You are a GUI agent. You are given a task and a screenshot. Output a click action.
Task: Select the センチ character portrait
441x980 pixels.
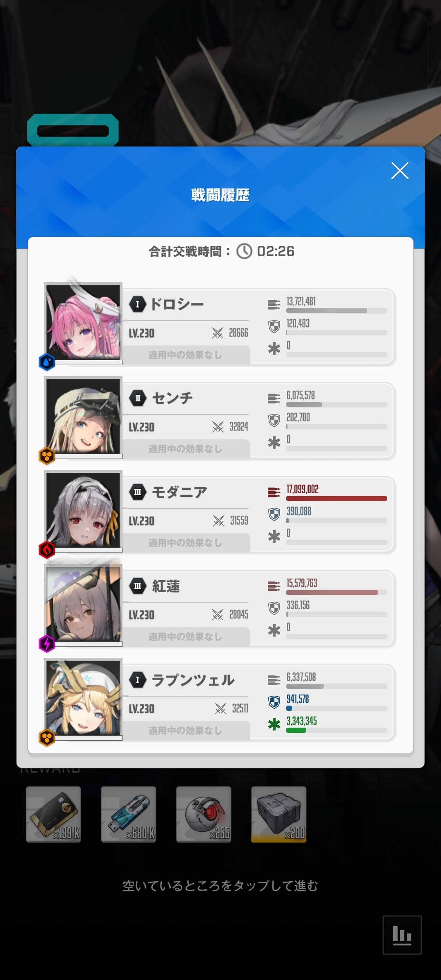click(x=83, y=416)
